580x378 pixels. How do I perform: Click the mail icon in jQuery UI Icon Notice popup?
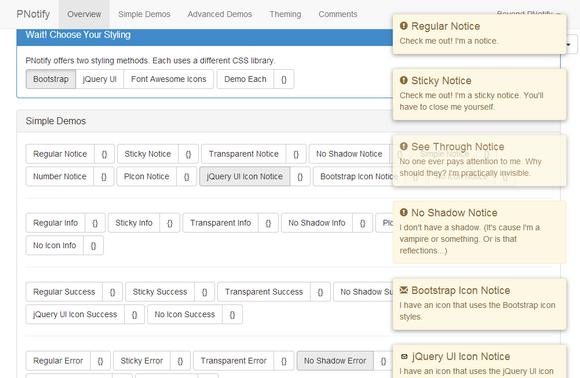click(x=404, y=356)
